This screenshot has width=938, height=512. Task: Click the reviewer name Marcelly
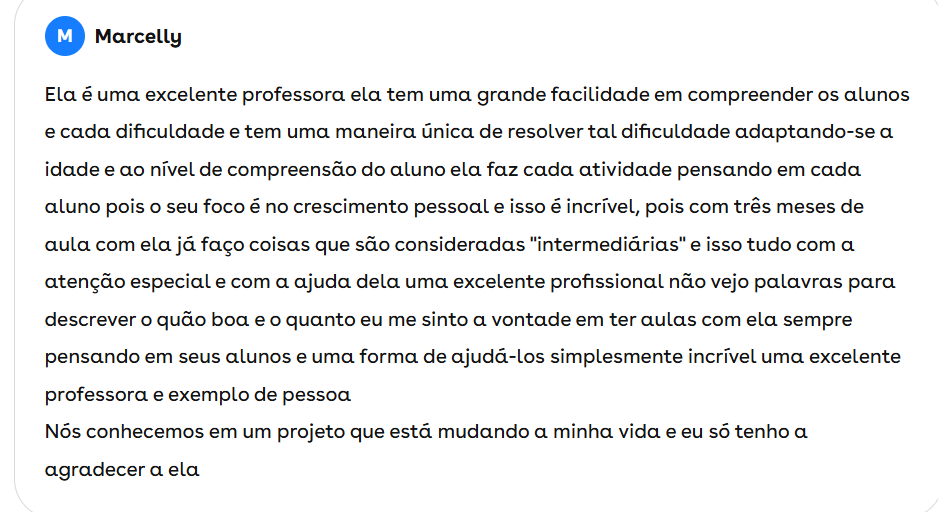tap(138, 37)
